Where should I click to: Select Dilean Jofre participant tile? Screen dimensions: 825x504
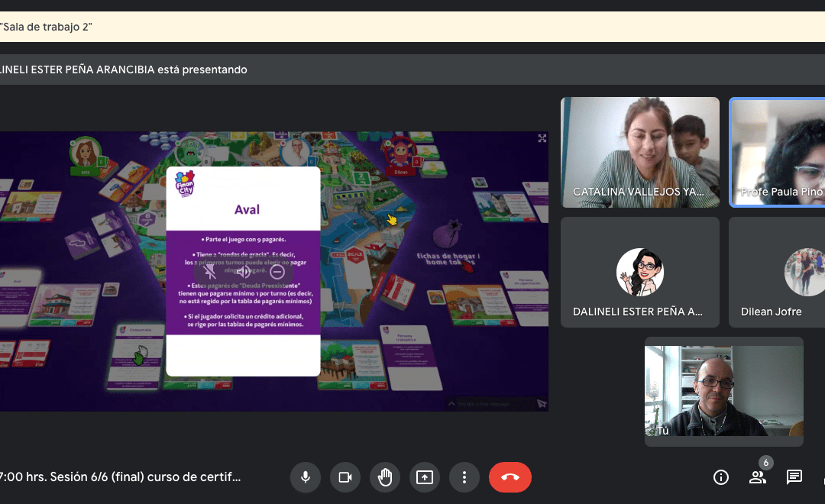[x=777, y=272]
